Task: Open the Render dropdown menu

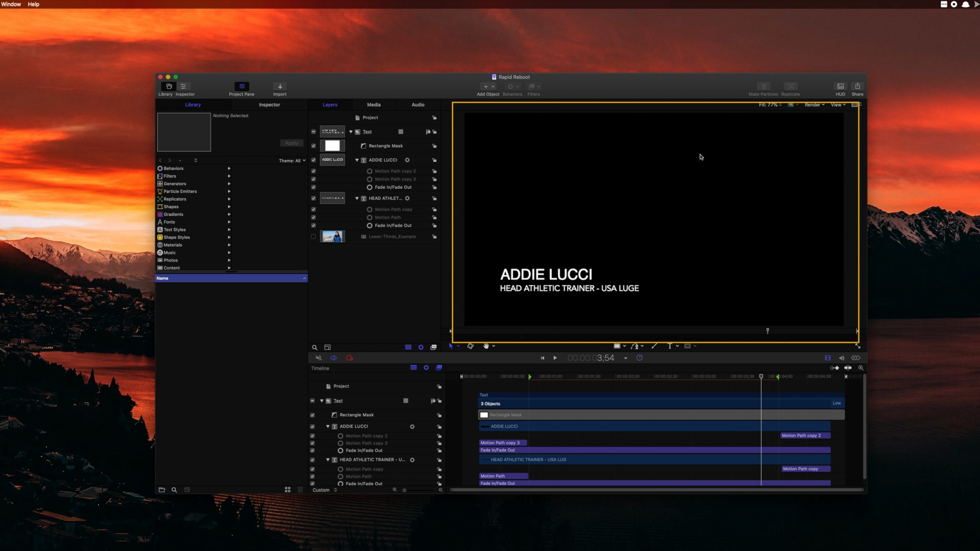Action: (814, 104)
